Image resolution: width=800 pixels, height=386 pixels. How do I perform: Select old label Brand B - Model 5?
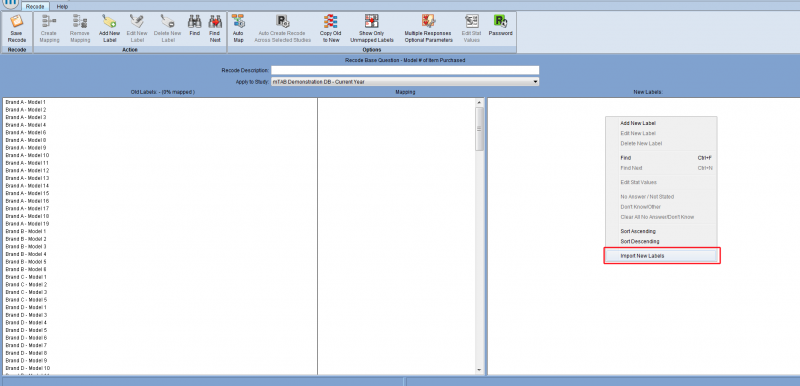point(26,262)
